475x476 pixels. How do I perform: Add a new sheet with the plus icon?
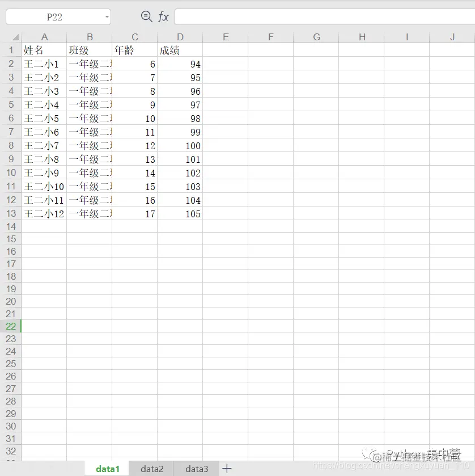click(x=227, y=469)
